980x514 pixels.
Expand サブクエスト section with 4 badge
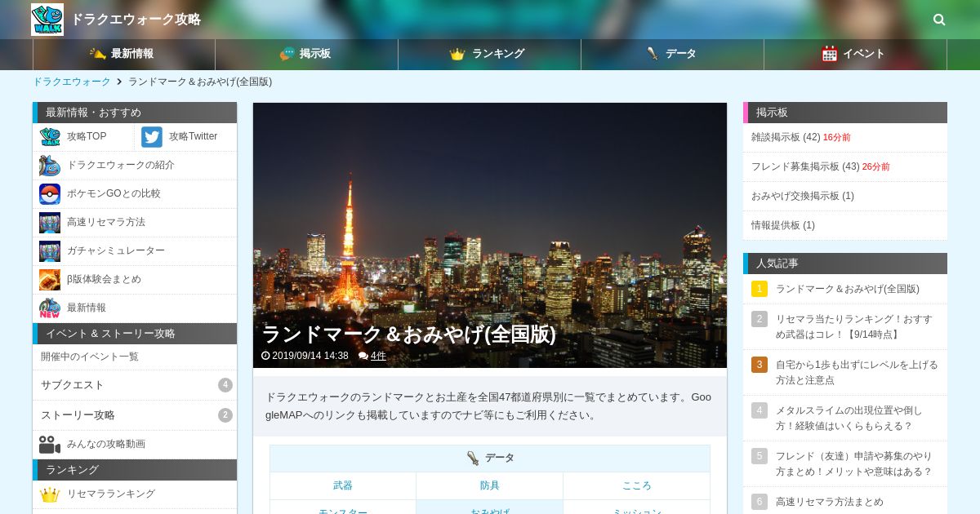tap(135, 385)
